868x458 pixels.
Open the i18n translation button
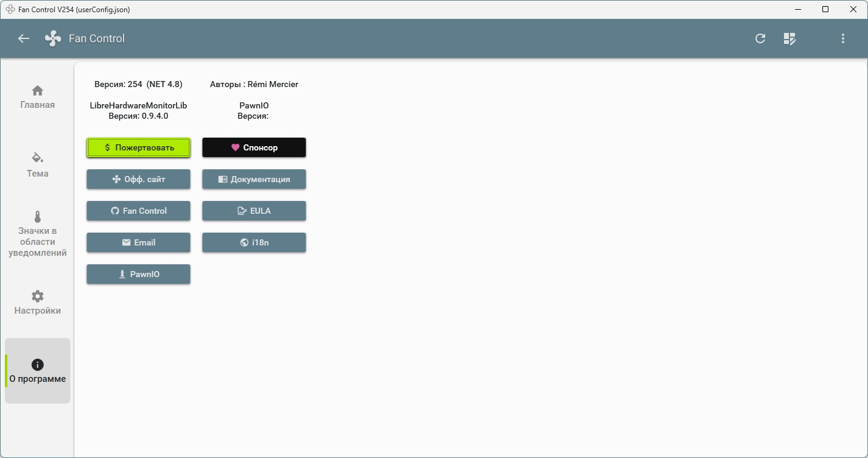(254, 242)
